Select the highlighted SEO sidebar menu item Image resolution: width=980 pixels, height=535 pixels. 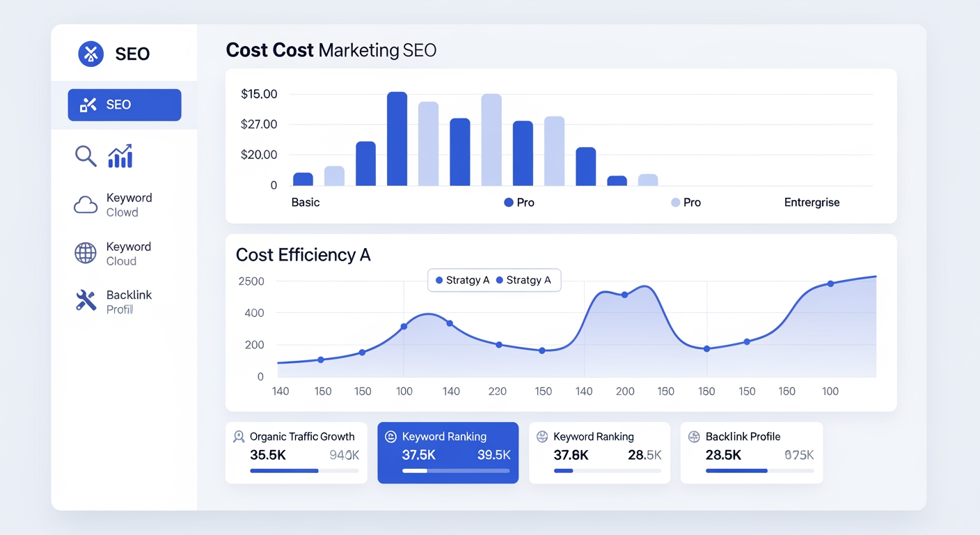tap(125, 105)
